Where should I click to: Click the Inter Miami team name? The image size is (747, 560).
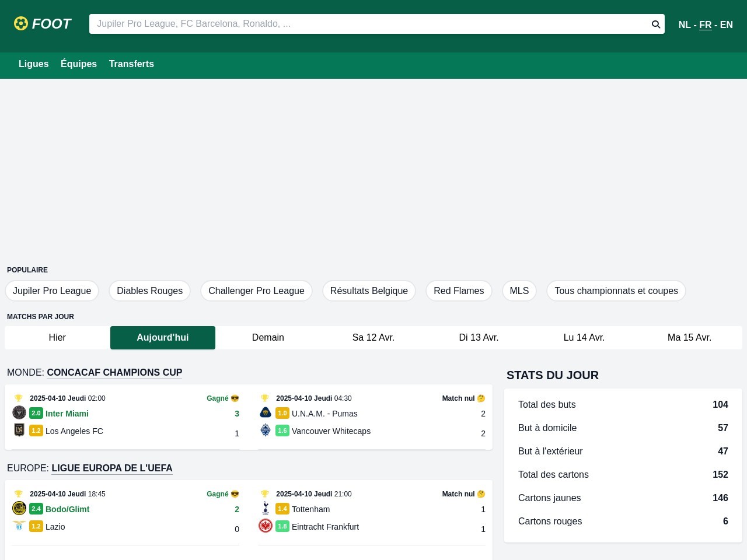tap(67, 414)
